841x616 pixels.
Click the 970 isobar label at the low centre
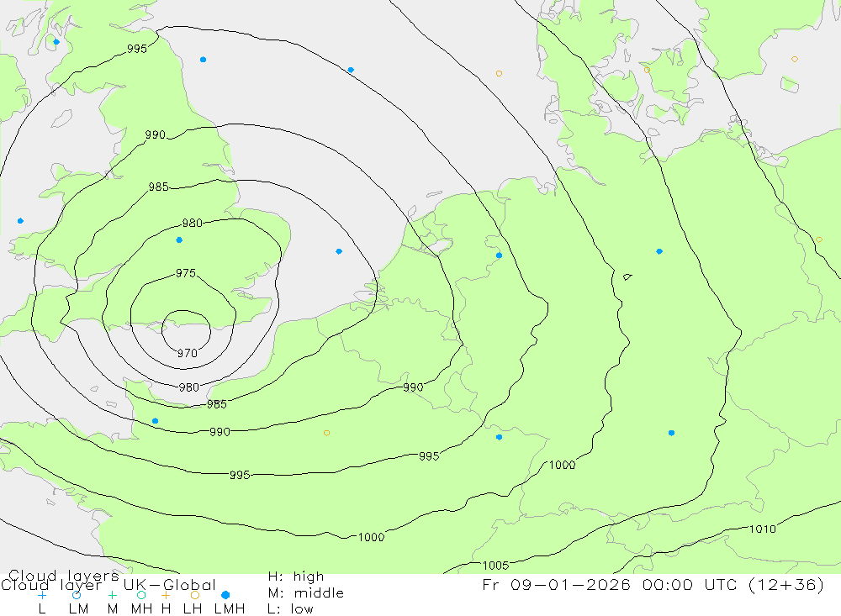point(188,353)
